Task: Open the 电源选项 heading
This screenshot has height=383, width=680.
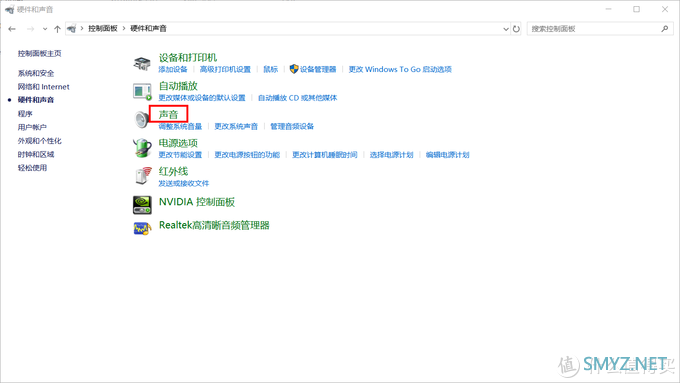Action: (178, 143)
